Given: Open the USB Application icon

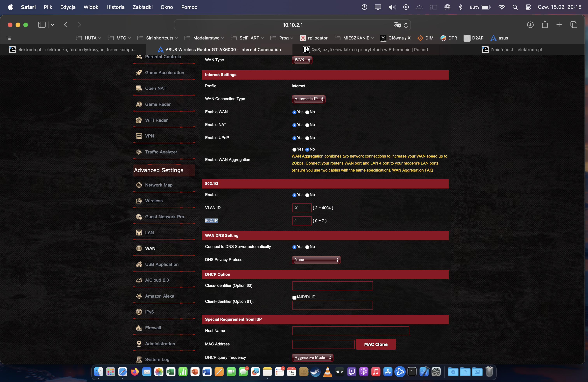Looking at the screenshot, I should (x=139, y=264).
